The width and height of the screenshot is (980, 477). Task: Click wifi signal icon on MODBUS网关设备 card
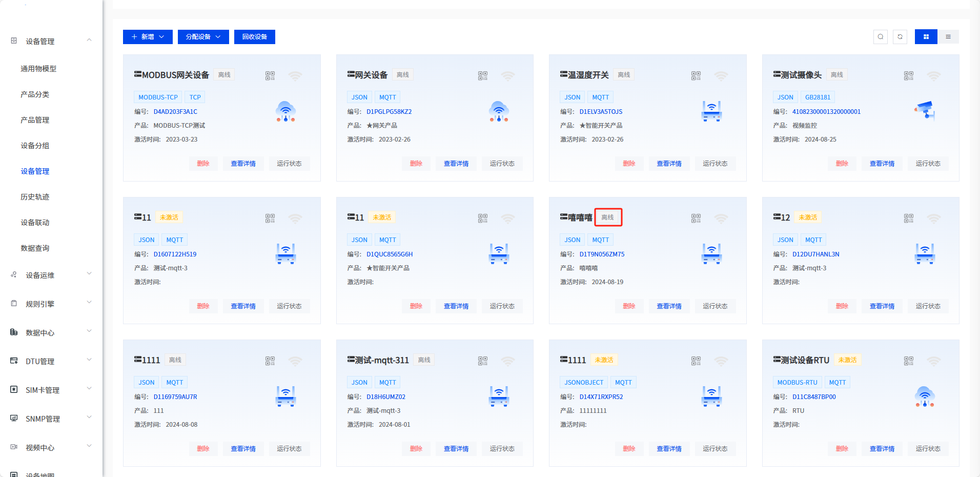tap(295, 76)
